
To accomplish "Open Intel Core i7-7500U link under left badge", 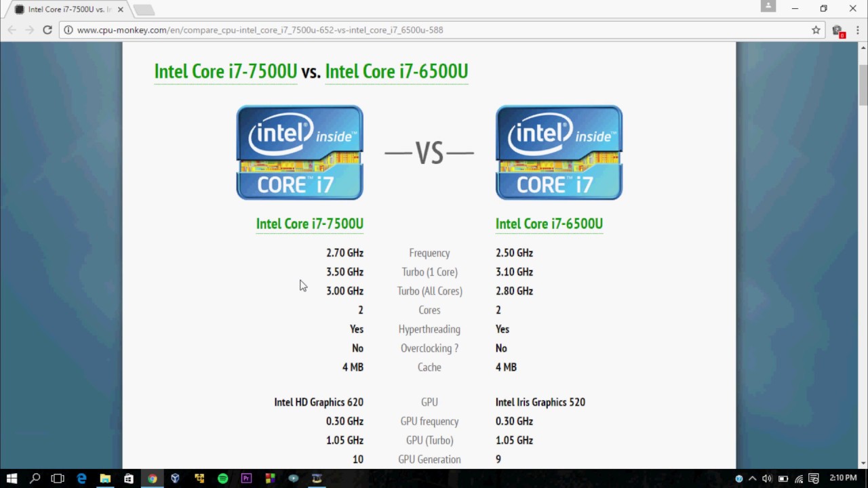I will (310, 224).
